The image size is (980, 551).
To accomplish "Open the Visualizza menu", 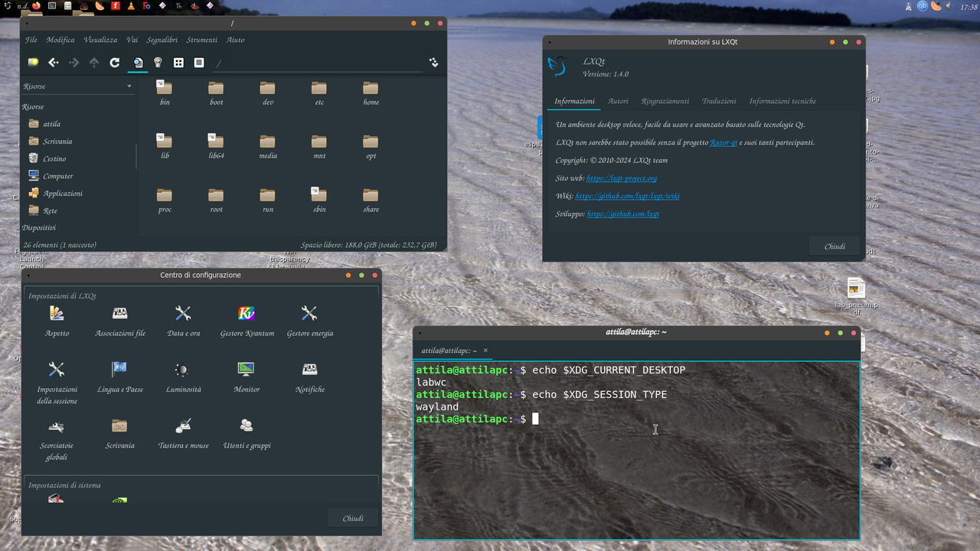I will pos(100,40).
